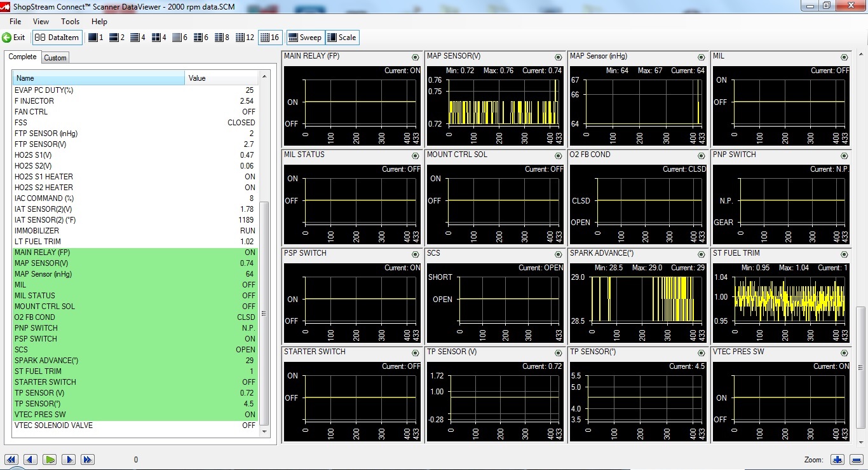Start playback with green play button
Viewport: 868px width, 470px height.
click(x=50, y=459)
